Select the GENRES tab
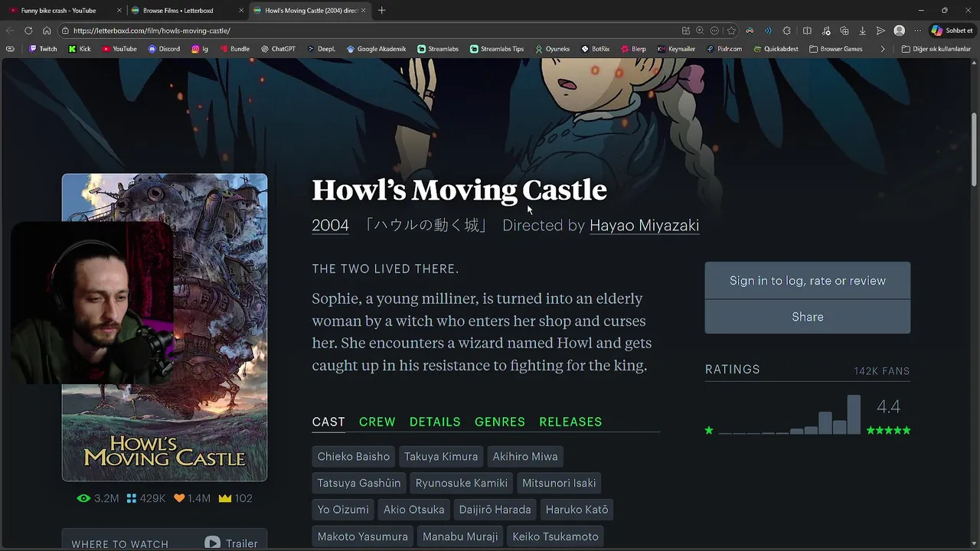Viewport: 980px width, 551px height. click(500, 422)
